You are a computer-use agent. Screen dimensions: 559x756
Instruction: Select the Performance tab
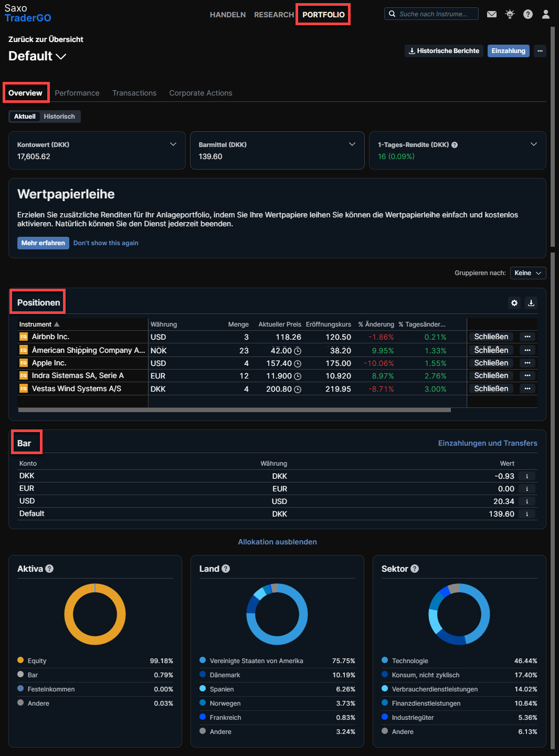(77, 93)
